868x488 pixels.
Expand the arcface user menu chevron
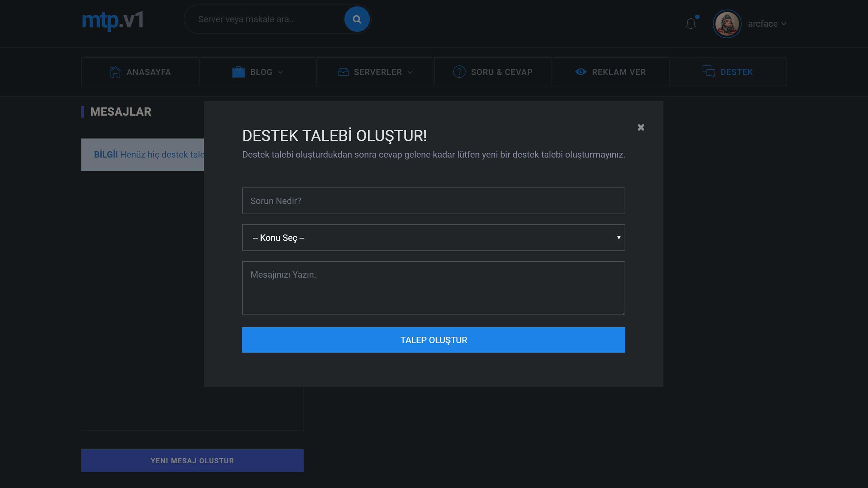click(x=784, y=24)
